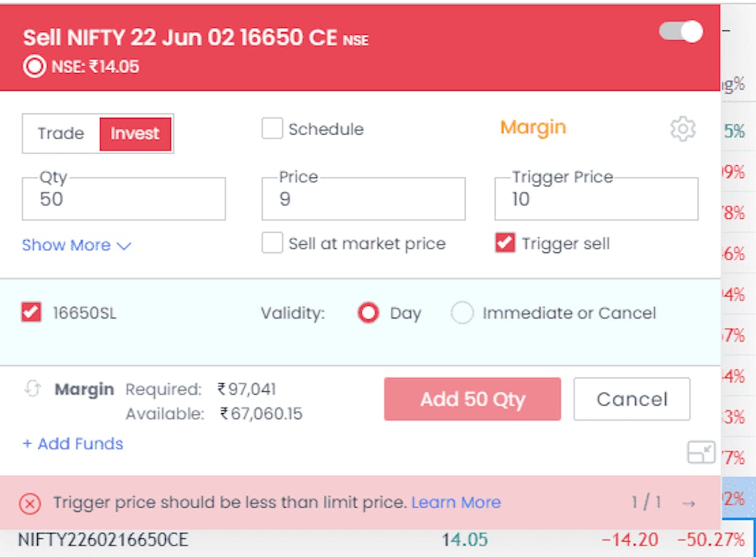Image resolution: width=756 pixels, height=557 pixels.
Task: Select Immediate or Cancel validity
Action: coord(462,313)
